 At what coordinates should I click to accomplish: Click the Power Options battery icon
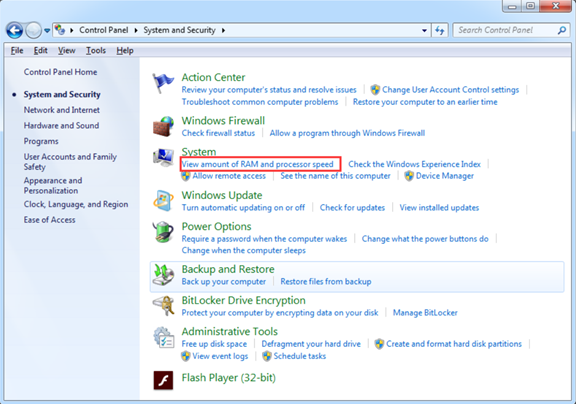coord(163,232)
